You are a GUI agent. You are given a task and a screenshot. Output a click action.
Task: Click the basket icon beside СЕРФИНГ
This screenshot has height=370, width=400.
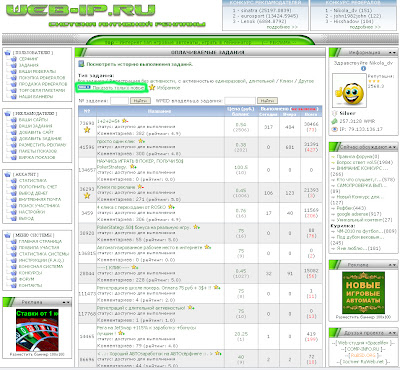pos(14,59)
